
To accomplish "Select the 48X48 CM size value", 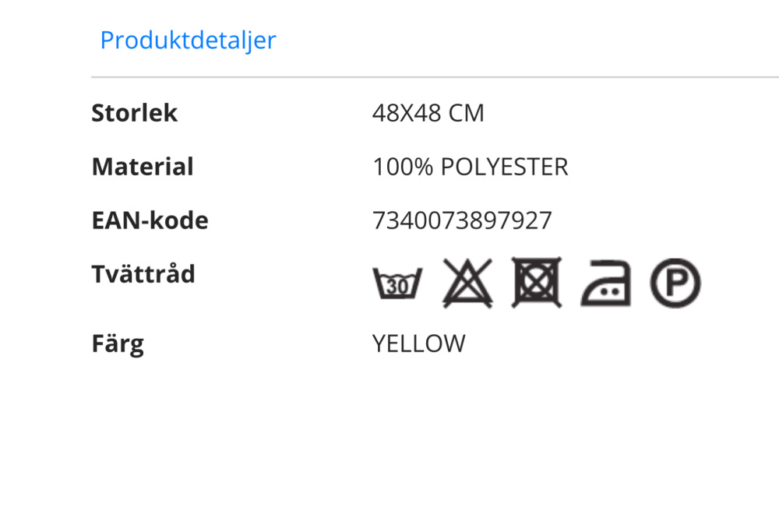I will click(428, 113).
